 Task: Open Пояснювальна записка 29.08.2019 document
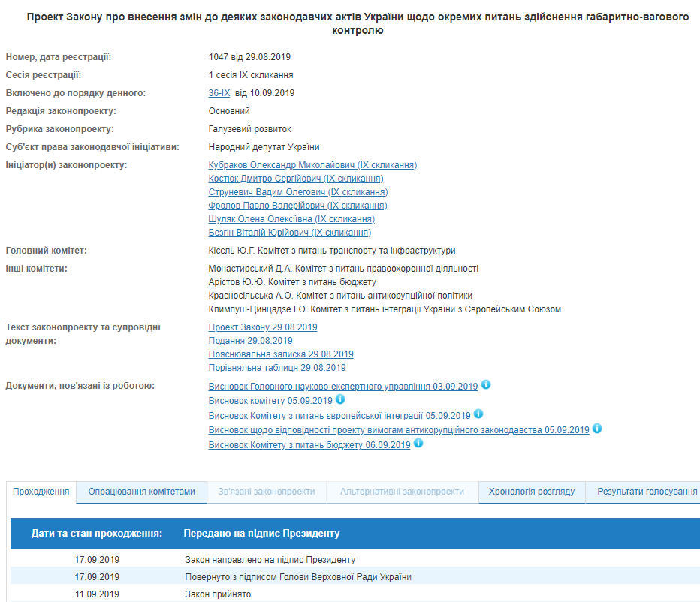point(281,354)
